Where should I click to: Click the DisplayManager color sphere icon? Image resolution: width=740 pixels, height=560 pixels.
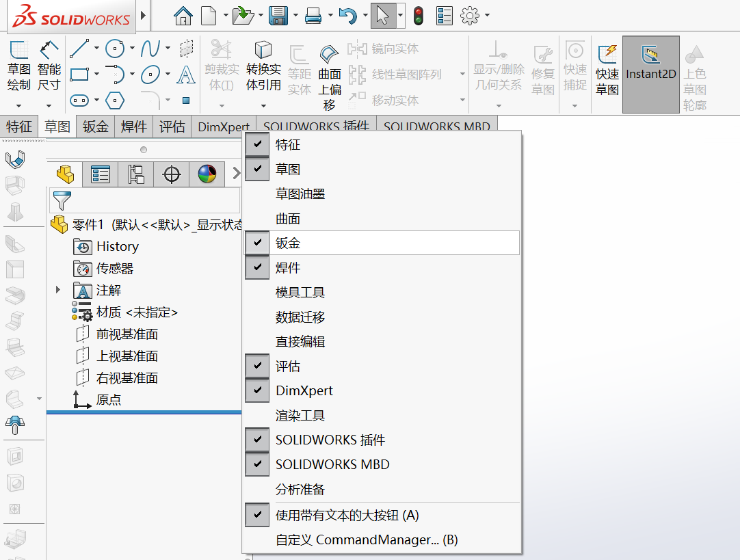(x=207, y=174)
